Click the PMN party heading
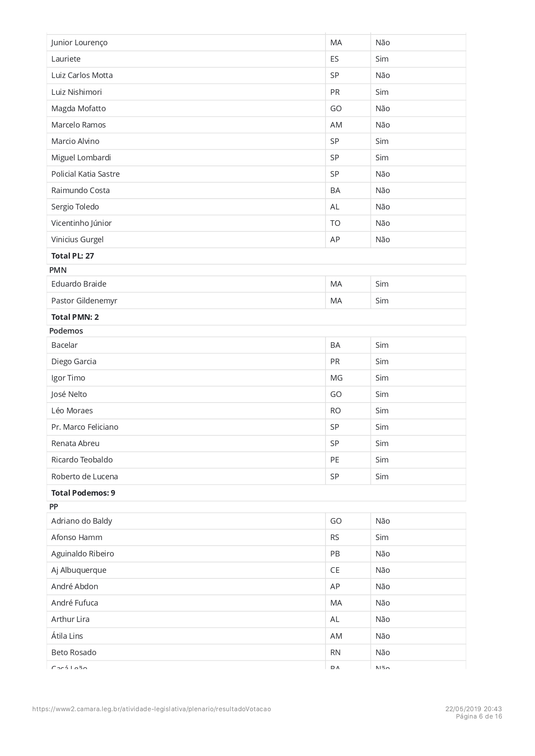Image resolution: width=535 pixels, height=756 pixels. (58, 270)
